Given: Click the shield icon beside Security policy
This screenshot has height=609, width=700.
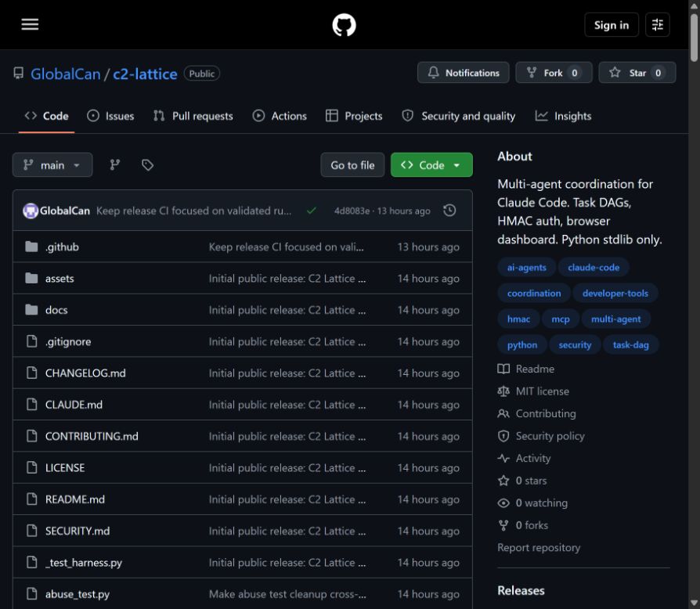Looking at the screenshot, I should 503,436.
